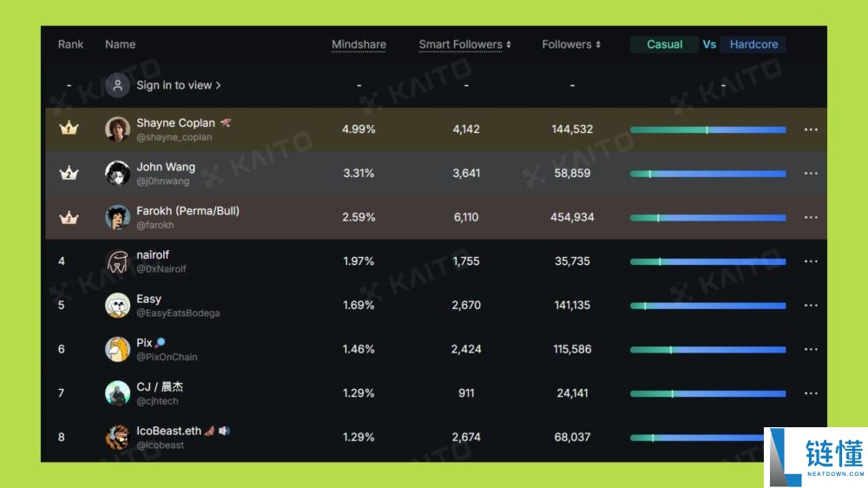Open more options for Easy row
The image size is (868, 488).
811,305
